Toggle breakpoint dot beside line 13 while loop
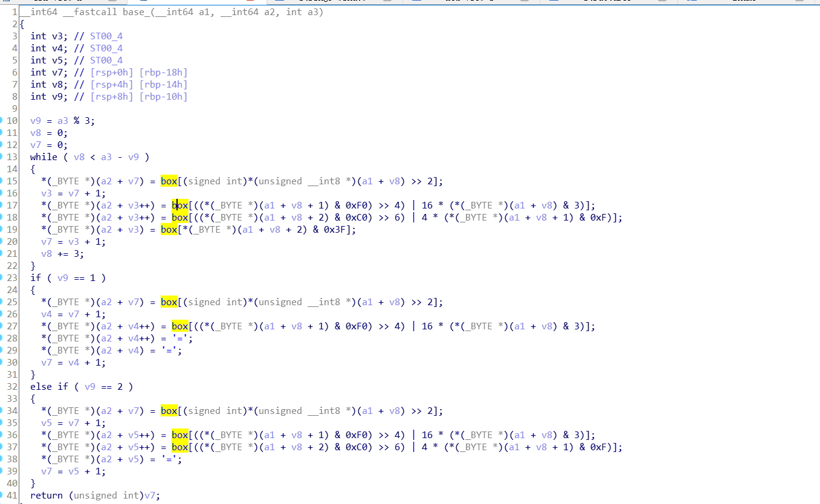 tap(2, 157)
